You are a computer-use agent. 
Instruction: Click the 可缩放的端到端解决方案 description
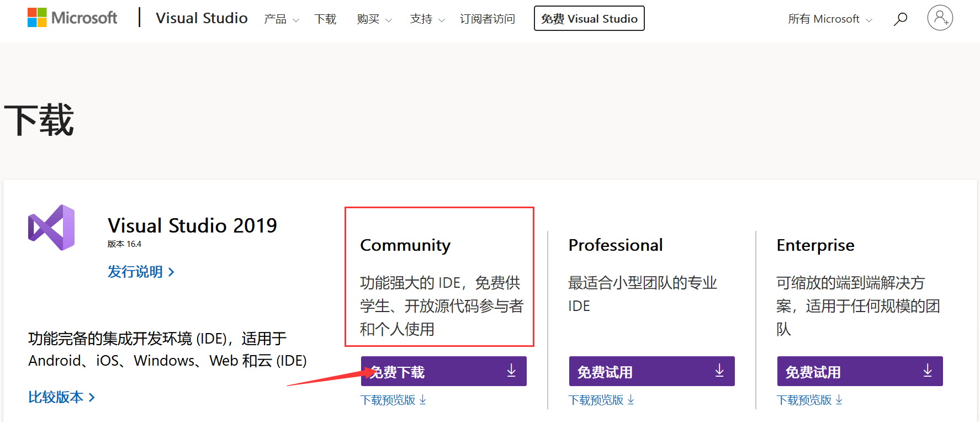(858, 305)
